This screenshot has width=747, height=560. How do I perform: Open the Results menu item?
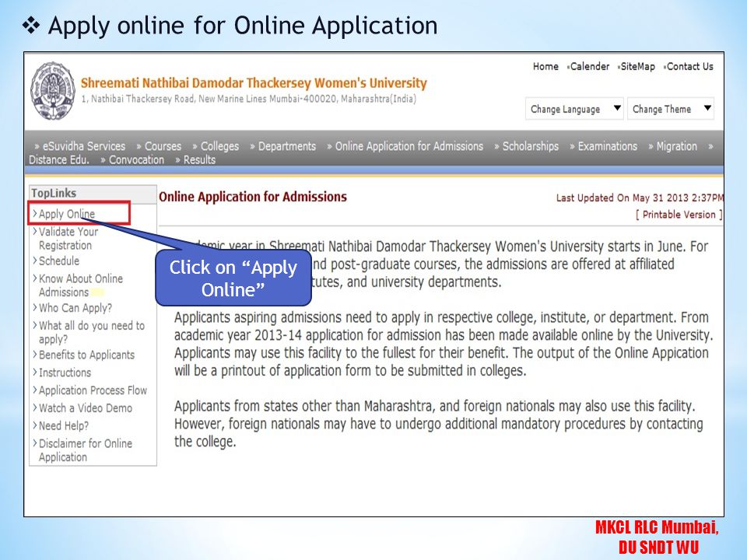200,160
